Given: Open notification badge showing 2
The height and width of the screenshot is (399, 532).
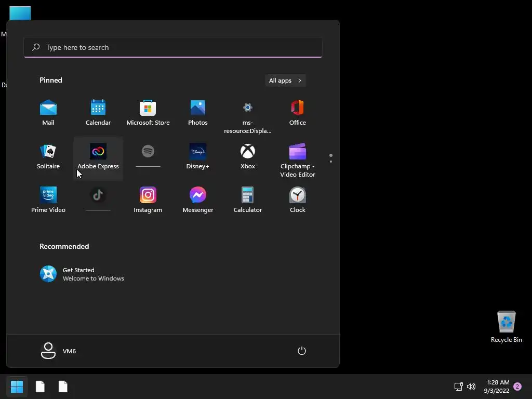Looking at the screenshot, I should (x=517, y=387).
